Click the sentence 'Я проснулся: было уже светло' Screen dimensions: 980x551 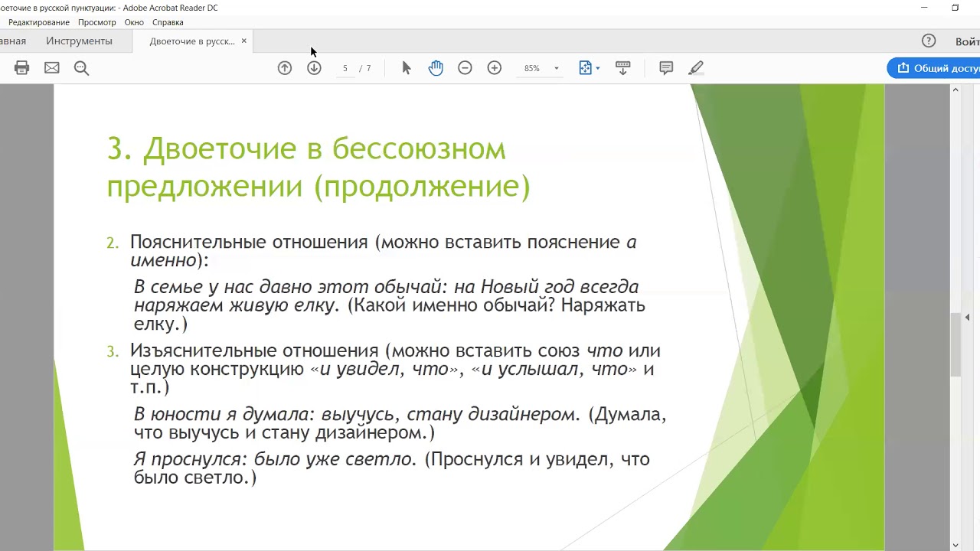point(275,459)
